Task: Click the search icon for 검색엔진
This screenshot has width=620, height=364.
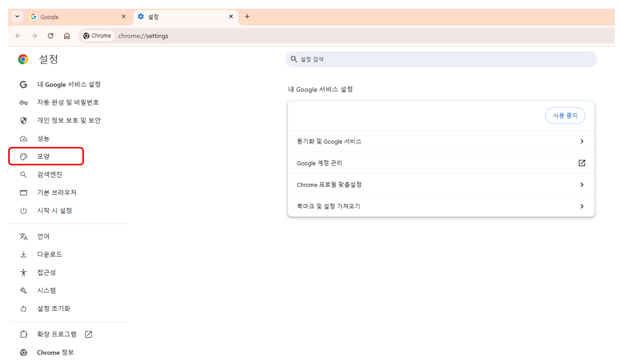Action: (x=23, y=175)
